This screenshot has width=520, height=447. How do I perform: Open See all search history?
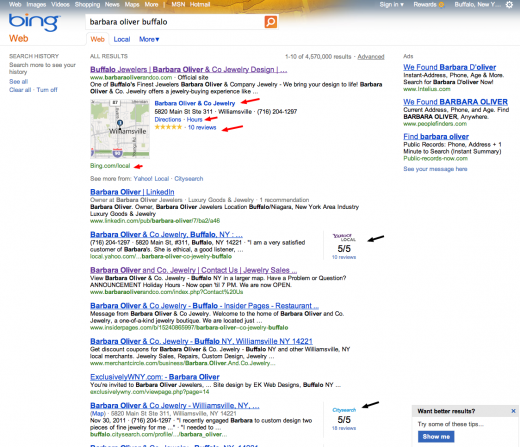click(19, 82)
